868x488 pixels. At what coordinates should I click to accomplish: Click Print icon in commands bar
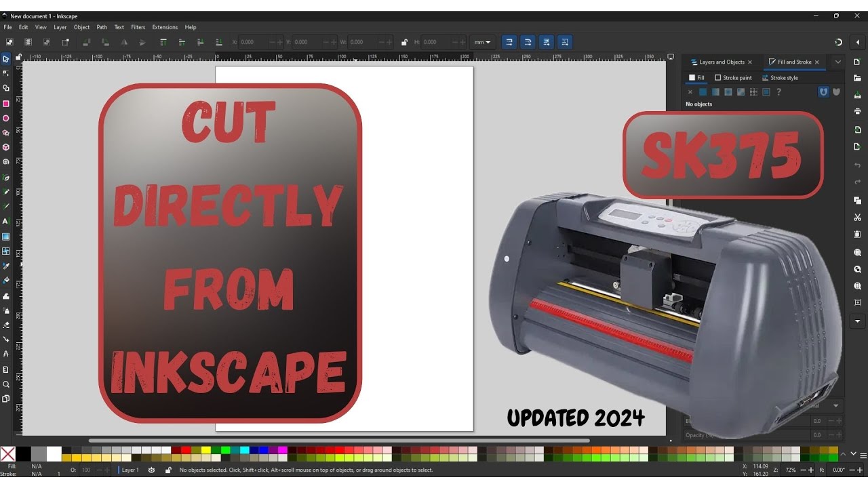pyautogui.click(x=857, y=110)
